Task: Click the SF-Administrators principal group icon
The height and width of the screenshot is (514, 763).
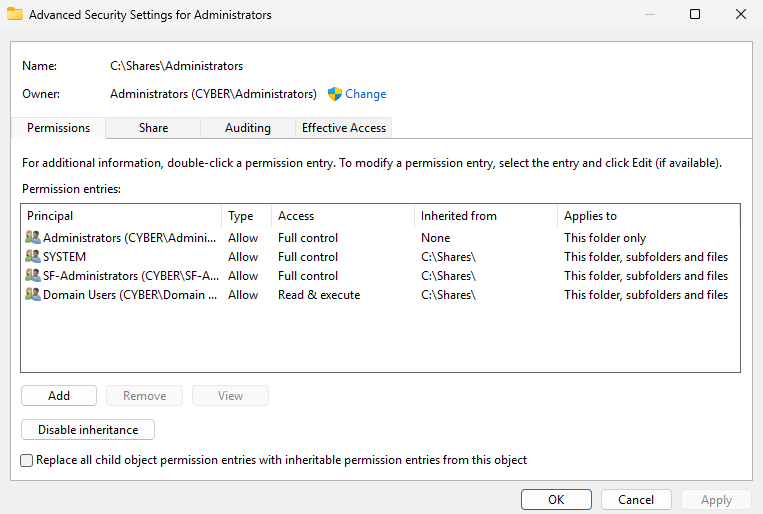Action: [33, 276]
